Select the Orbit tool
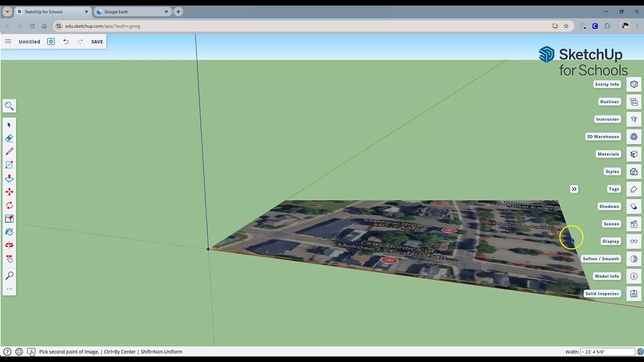The width and height of the screenshot is (644, 362). click(9, 245)
